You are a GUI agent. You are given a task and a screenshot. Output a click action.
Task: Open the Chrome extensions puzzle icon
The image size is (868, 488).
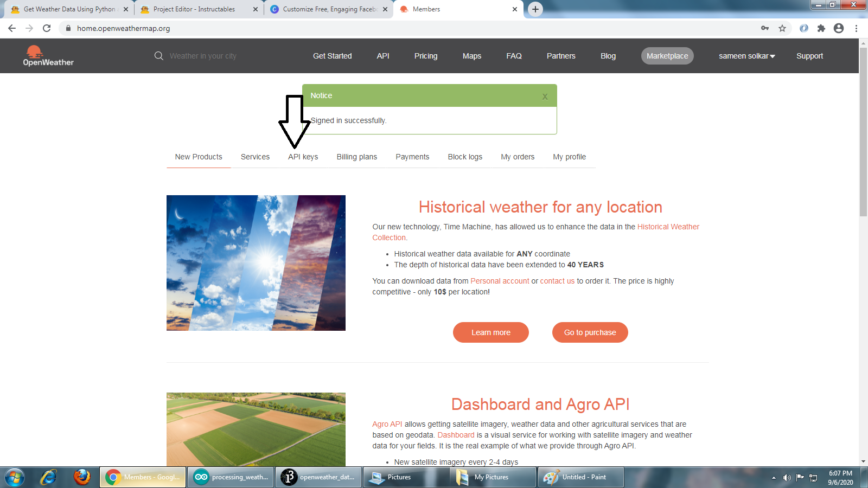tap(821, 28)
